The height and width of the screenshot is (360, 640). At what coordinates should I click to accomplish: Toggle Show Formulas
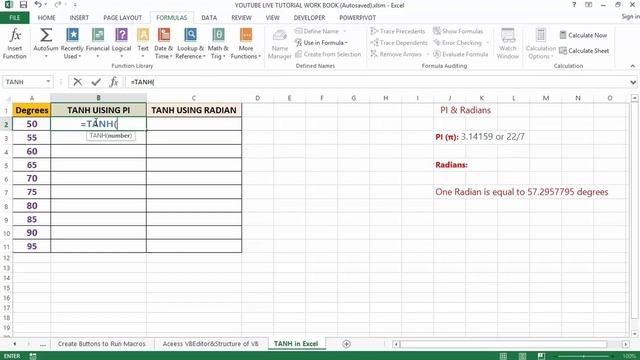click(458, 31)
